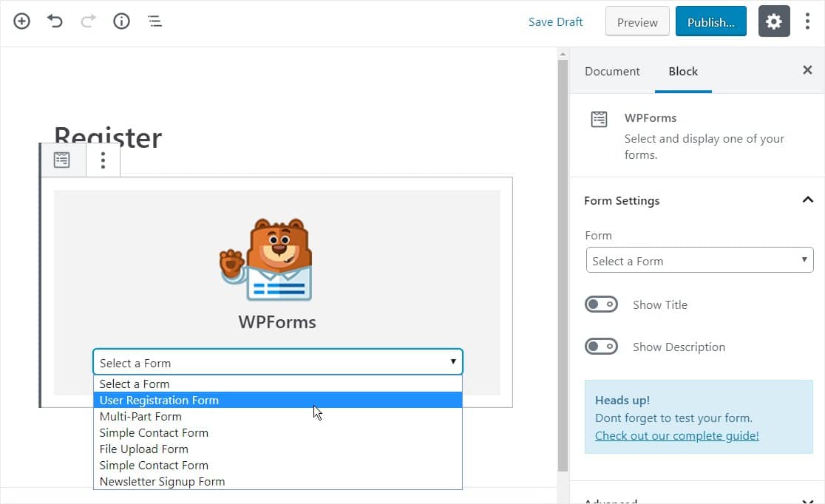Click the Add block plus icon
The height and width of the screenshot is (504, 825).
coord(21,21)
